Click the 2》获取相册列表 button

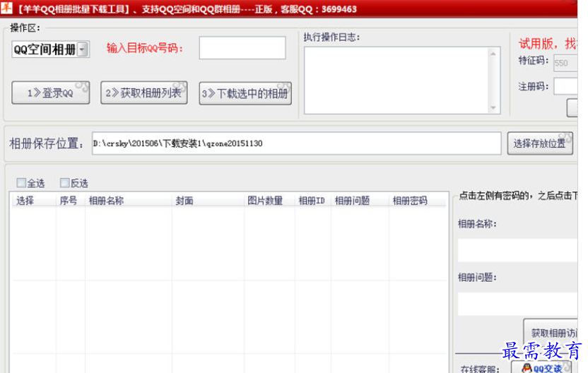coord(144,93)
